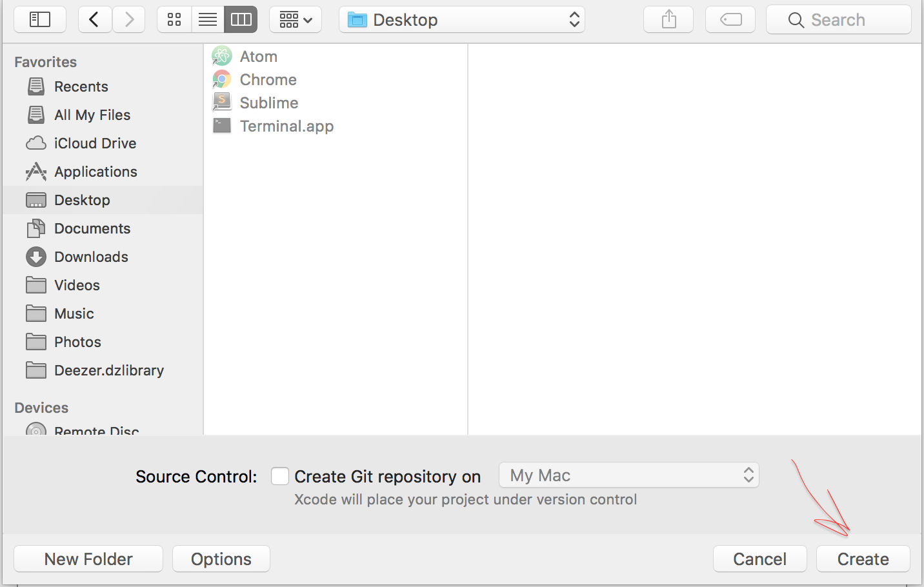
Task: Open the My Mac dropdown
Action: (629, 475)
